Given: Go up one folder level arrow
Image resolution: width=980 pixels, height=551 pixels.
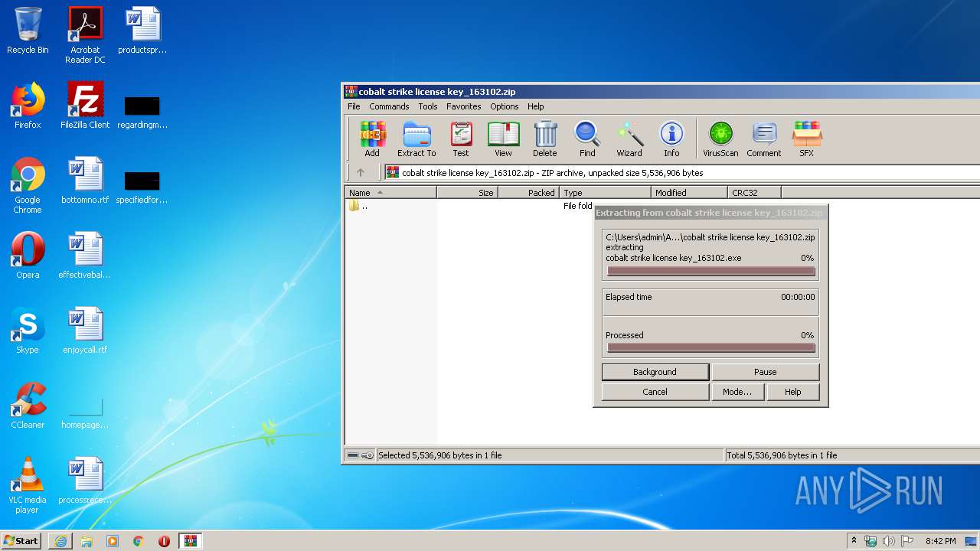Looking at the screenshot, I should pyautogui.click(x=361, y=172).
